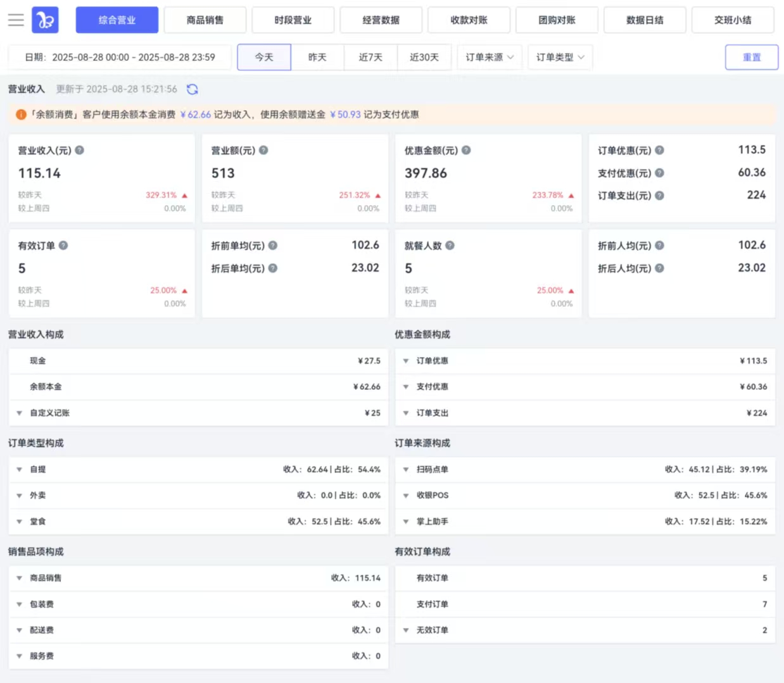Open the 订单来源 dropdown
This screenshot has height=683, width=784.
(x=490, y=57)
